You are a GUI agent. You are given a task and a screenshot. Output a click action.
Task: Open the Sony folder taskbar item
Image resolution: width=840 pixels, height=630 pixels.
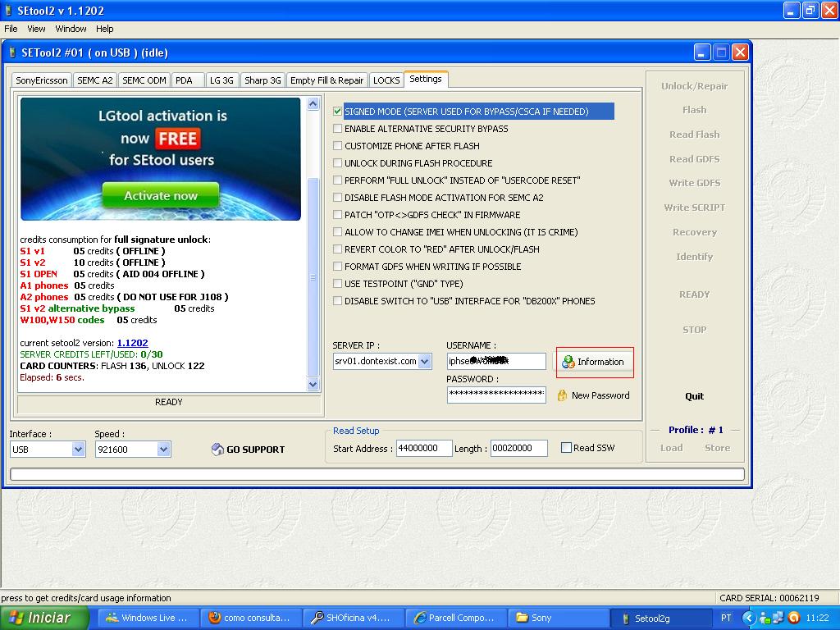(558, 619)
